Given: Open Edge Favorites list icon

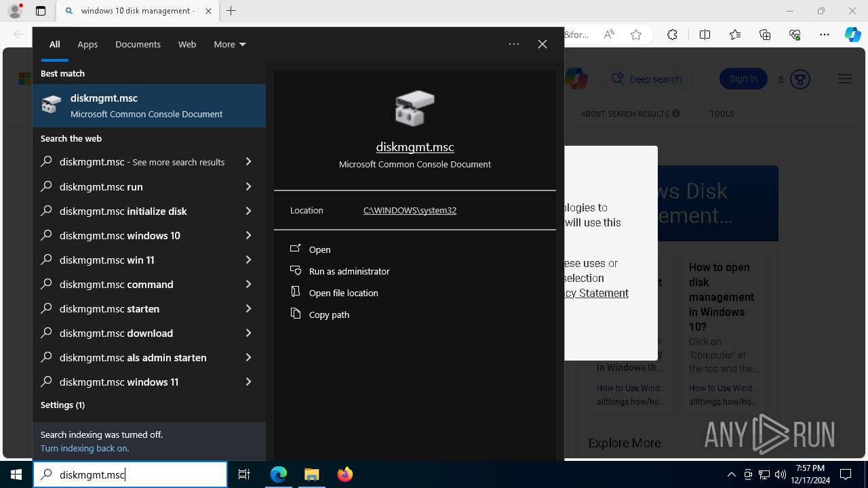Looking at the screenshot, I should (735, 35).
